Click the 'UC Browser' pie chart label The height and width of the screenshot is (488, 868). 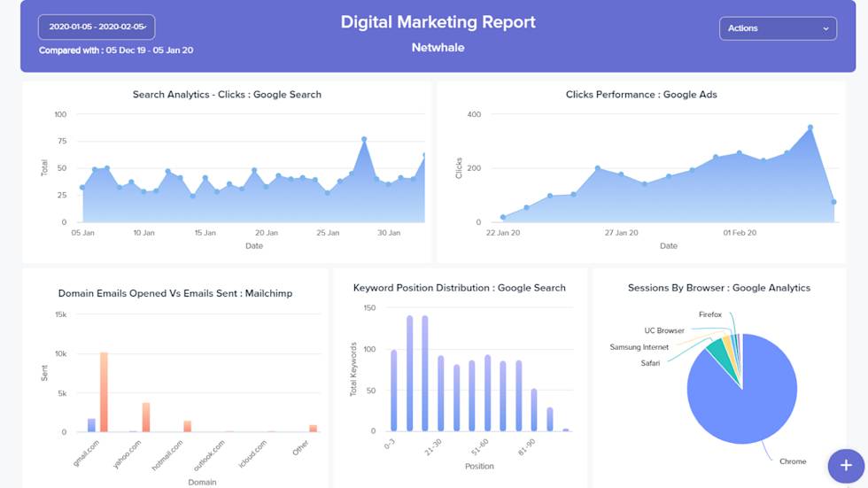point(664,330)
